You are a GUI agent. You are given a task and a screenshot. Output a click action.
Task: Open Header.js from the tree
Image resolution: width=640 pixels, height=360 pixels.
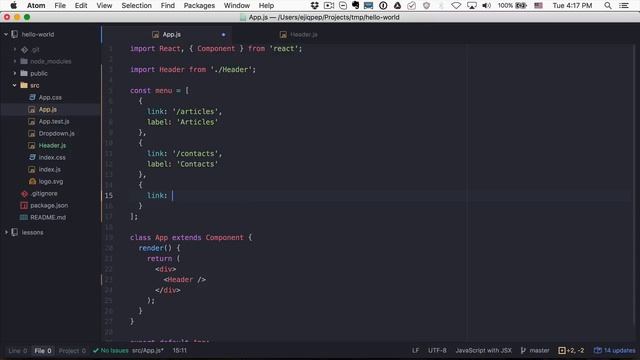pyautogui.click(x=52, y=145)
